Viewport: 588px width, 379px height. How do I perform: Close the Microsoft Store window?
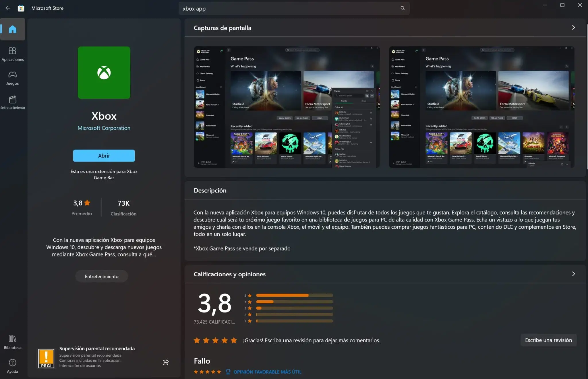(x=580, y=5)
